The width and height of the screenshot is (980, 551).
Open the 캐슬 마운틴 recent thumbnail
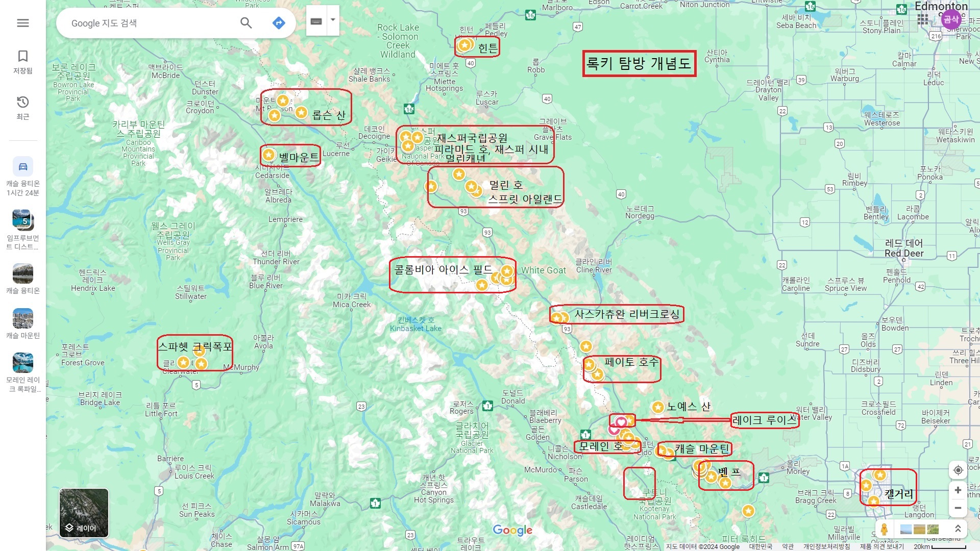(x=23, y=323)
